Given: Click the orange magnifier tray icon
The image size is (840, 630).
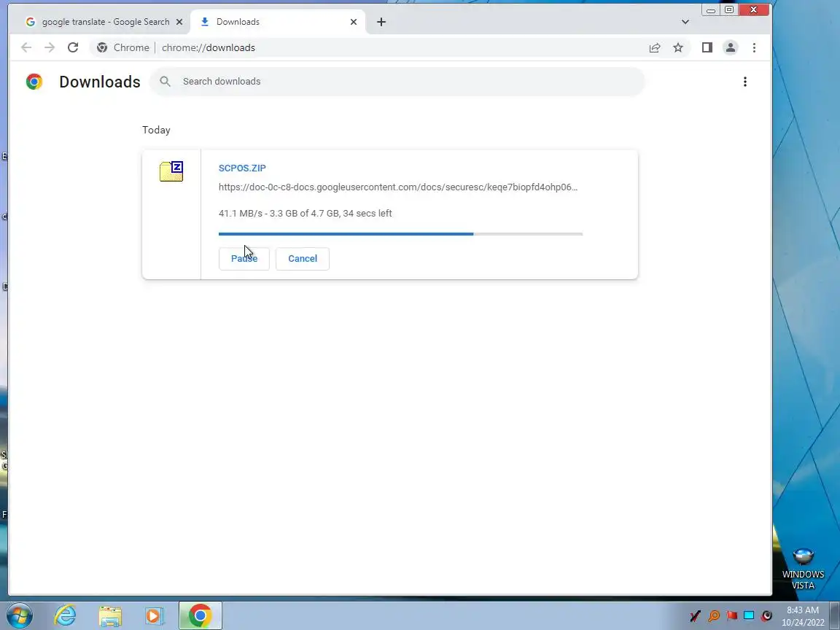Looking at the screenshot, I should [714, 615].
